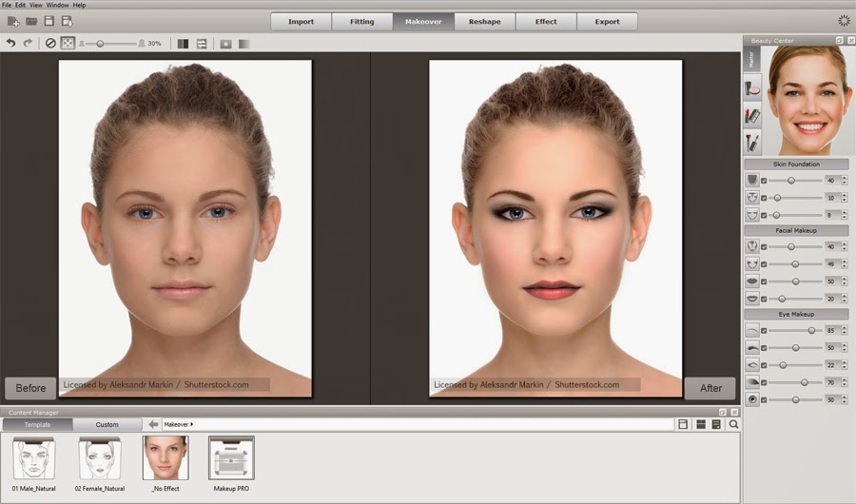Viewport: 856px width, 504px height.
Task: Click the zoom slider handle in toolbar
Action: (x=100, y=43)
